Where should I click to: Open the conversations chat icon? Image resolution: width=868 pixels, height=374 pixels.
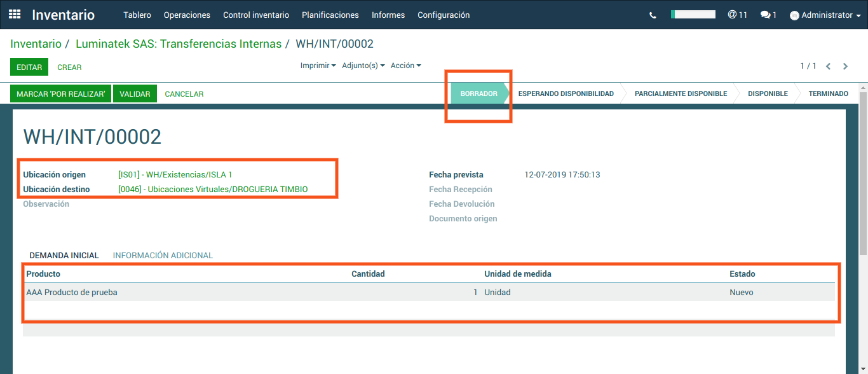coord(768,15)
